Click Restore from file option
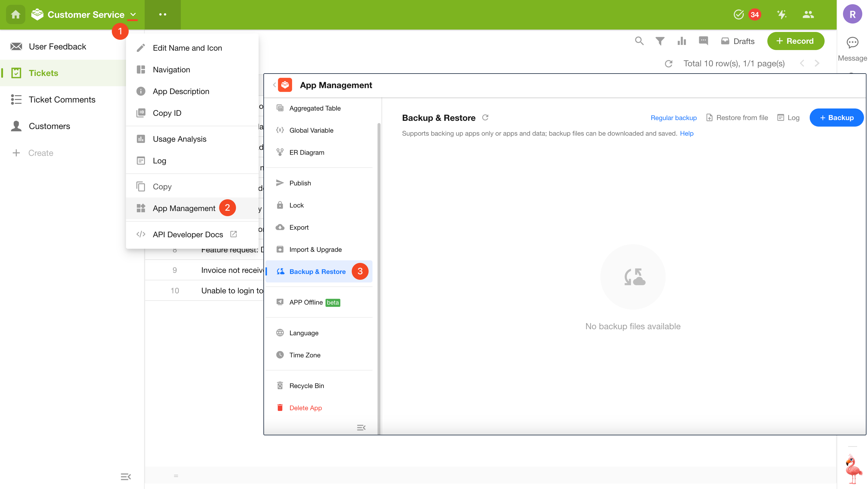Screen dimensions: 868x489 point(737,118)
